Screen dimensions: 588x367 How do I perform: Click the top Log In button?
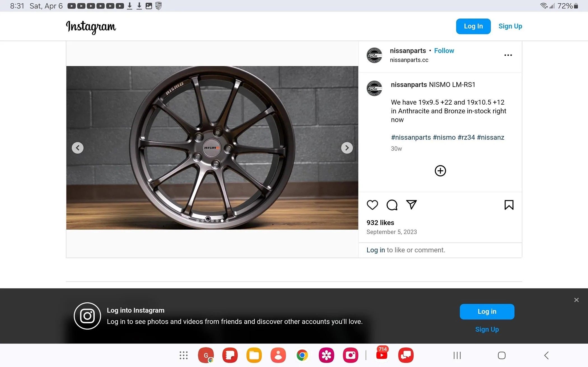pyautogui.click(x=473, y=26)
